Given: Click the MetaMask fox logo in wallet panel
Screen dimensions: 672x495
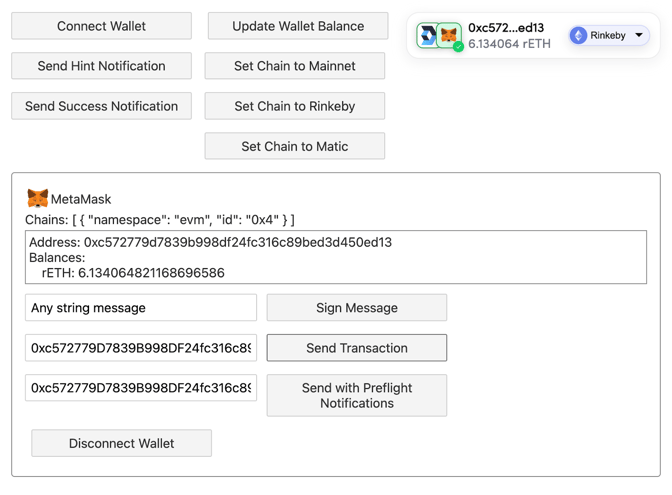Looking at the screenshot, I should [x=37, y=198].
